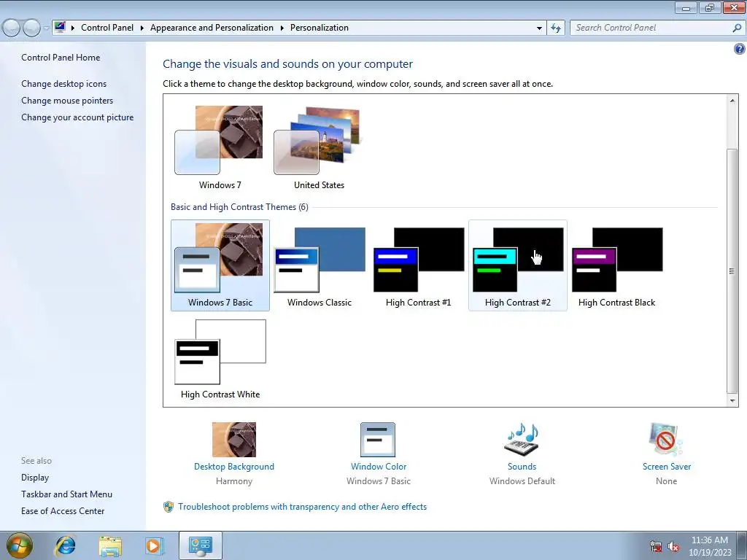Image resolution: width=747 pixels, height=560 pixels.
Task: Select Personalization breadcrumb
Action: [320, 28]
